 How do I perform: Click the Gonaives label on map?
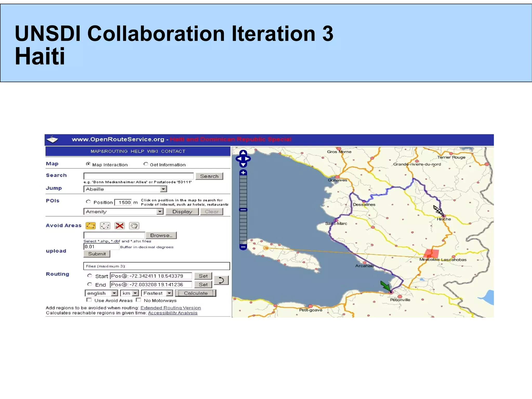pyautogui.click(x=337, y=180)
